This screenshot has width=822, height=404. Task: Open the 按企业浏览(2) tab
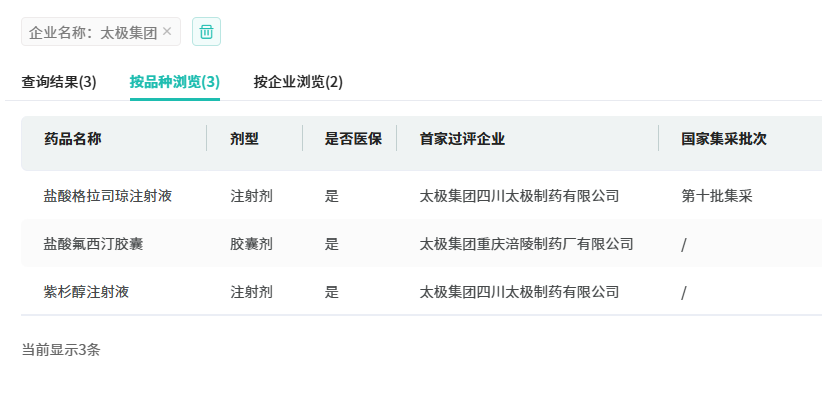tap(298, 82)
